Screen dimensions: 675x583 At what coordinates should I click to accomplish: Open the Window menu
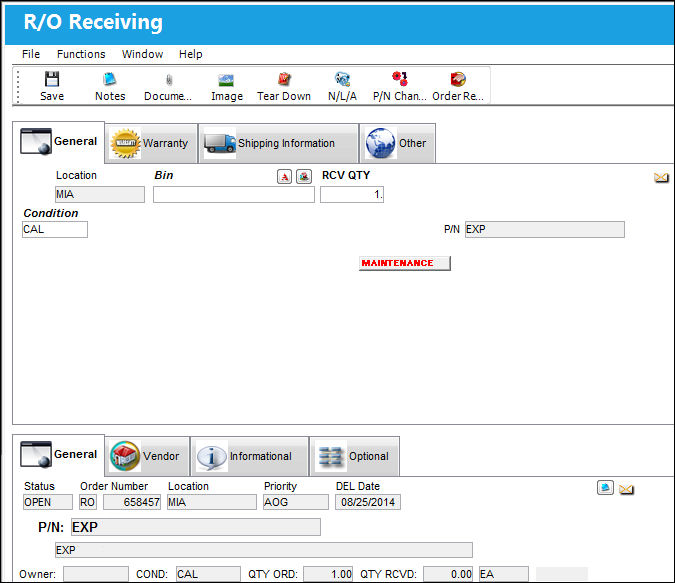coord(142,54)
